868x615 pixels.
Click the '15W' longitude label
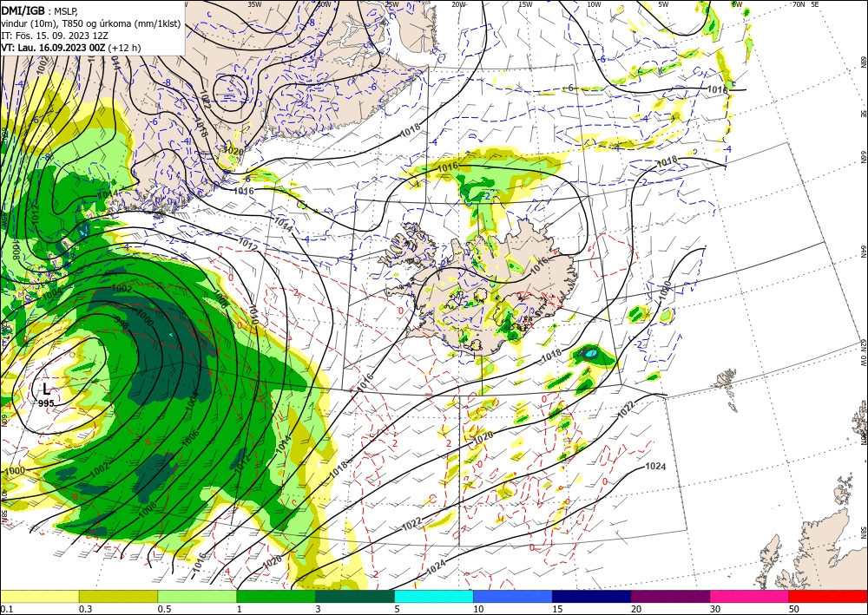(x=525, y=3)
